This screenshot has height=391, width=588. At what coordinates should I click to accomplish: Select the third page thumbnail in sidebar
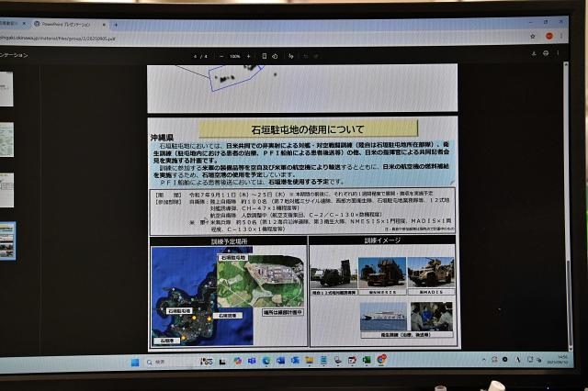click(6, 182)
